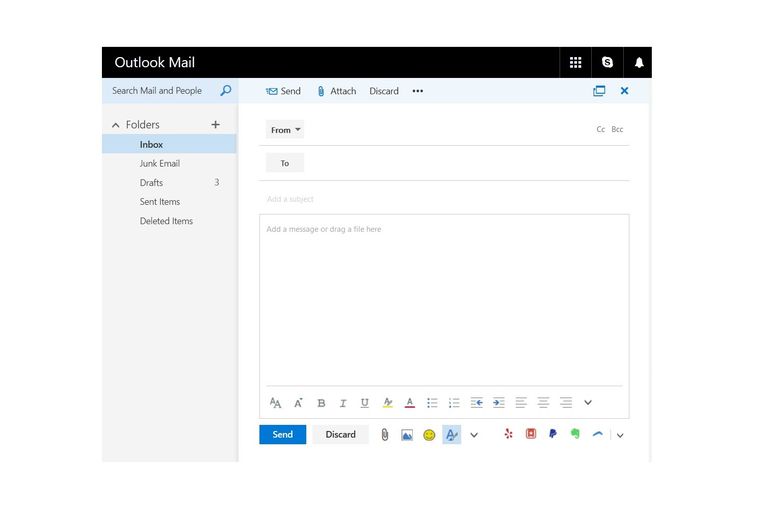This screenshot has height=512, width=768.
Task: Open the app launcher grid
Action: point(576,62)
